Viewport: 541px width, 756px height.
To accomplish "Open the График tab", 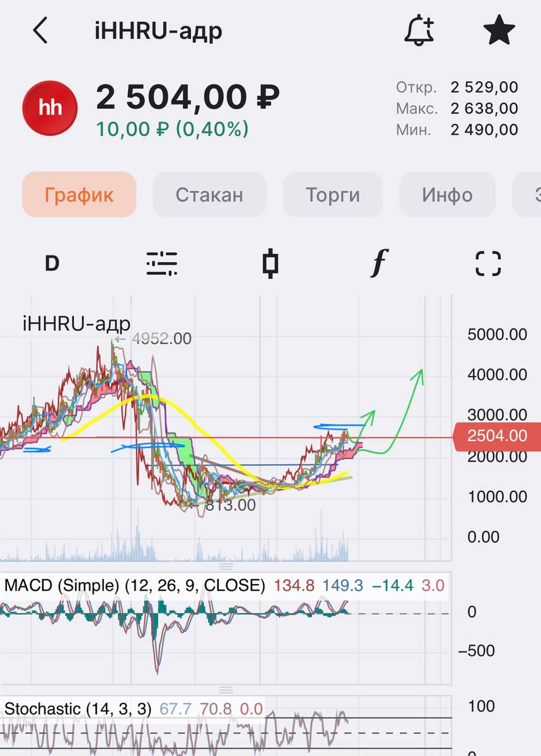I will 79,194.
